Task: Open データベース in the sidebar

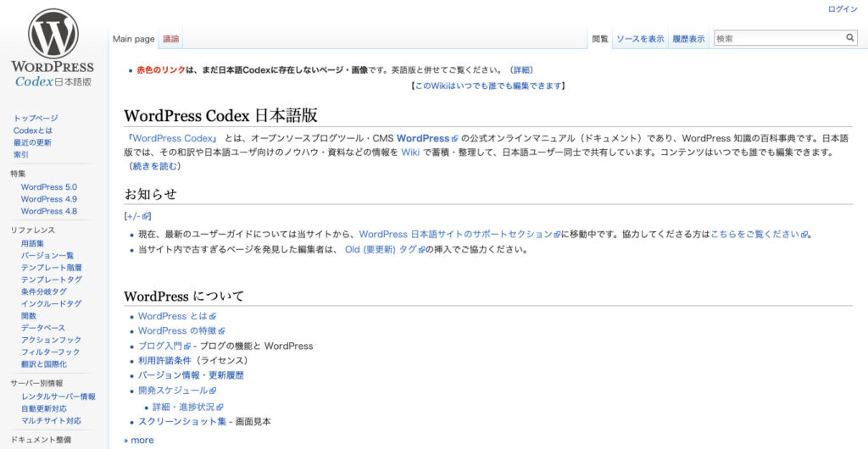Action: [43, 329]
